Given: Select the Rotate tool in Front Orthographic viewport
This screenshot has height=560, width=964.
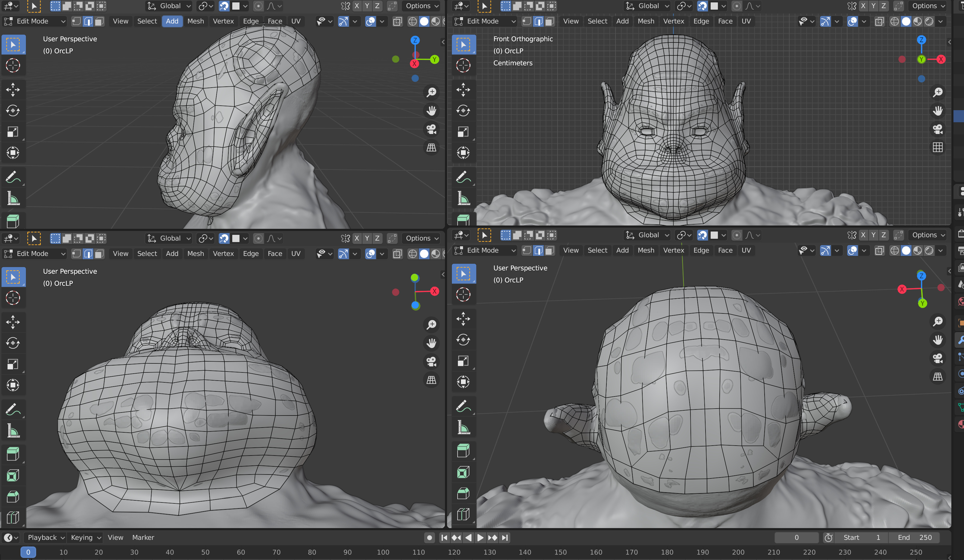Looking at the screenshot, I should click(x=463, y=111).
